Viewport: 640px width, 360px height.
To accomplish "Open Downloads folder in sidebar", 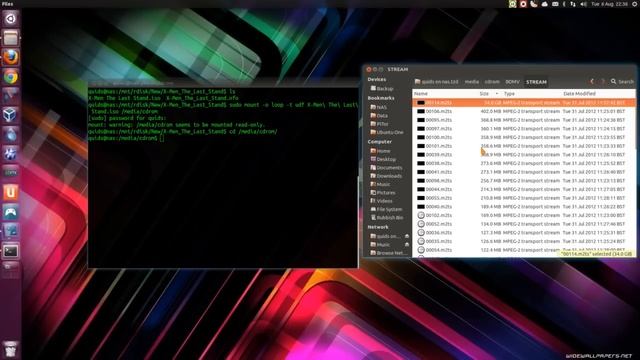I will 386,176.
